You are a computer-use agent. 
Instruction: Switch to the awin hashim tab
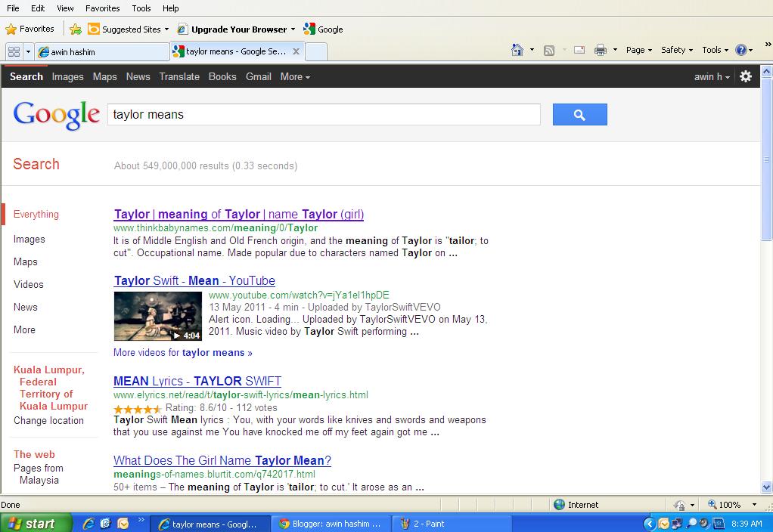pyautogui.click(x=102, y=51)
